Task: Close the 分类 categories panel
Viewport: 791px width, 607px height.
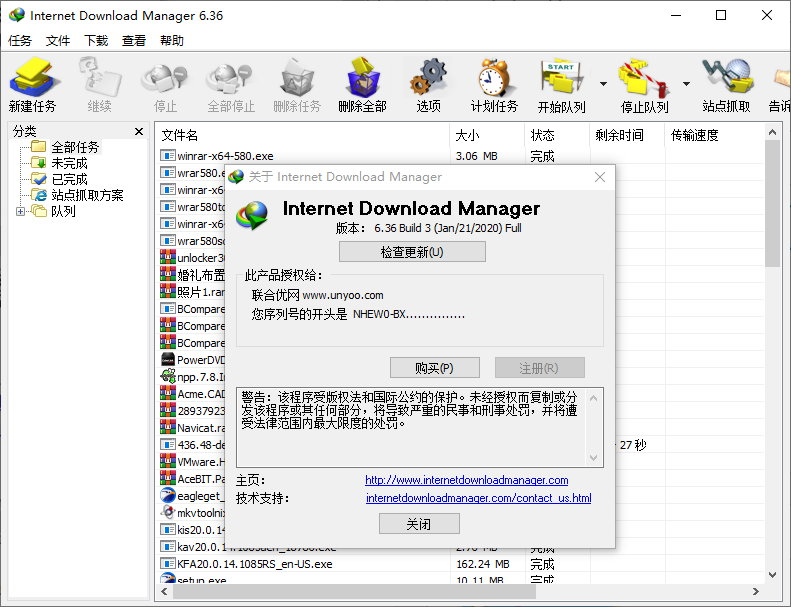Action: [x=139, y=132]
